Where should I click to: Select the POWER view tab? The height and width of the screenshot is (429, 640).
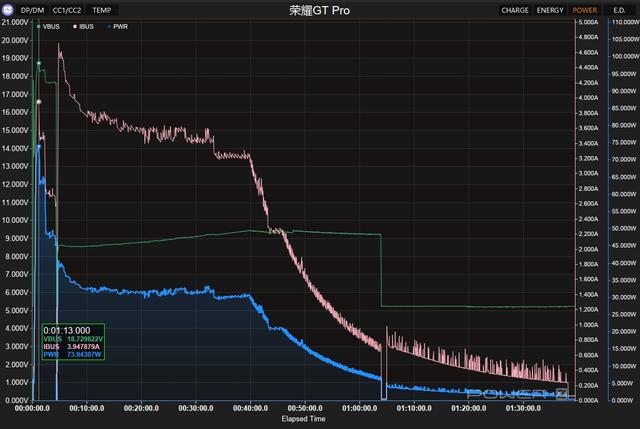584,10
